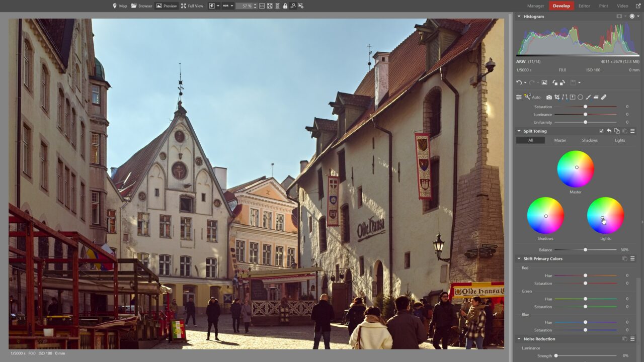Open the histogram display options dropdown
The width and height of the screenshot is (644, 362).
[638, 17]
